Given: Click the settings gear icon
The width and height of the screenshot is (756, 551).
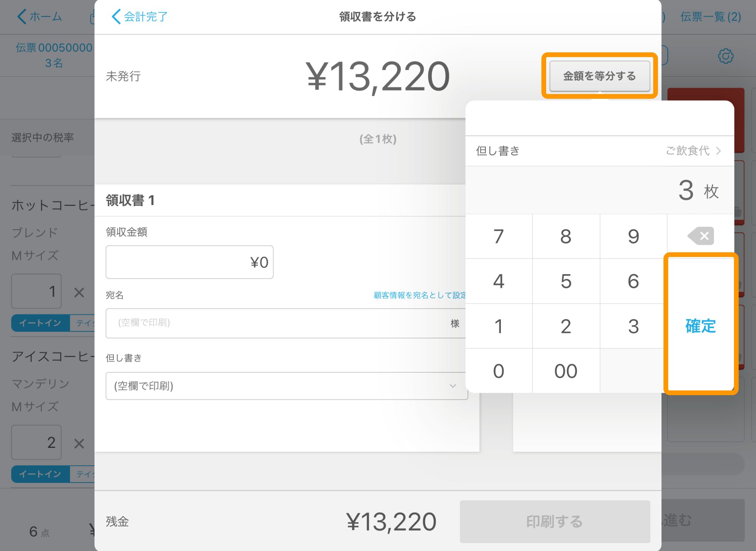Looking at the screenshot, I should click(726, 56).
